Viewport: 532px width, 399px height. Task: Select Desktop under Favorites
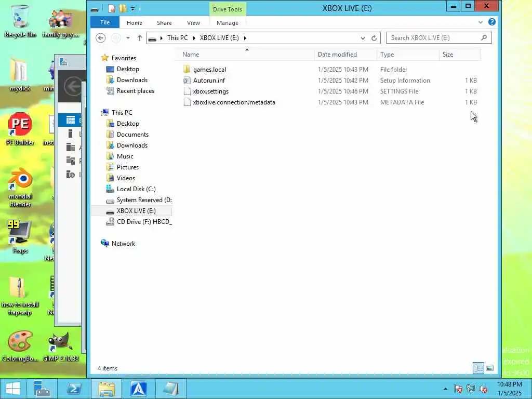pos(128,69)
